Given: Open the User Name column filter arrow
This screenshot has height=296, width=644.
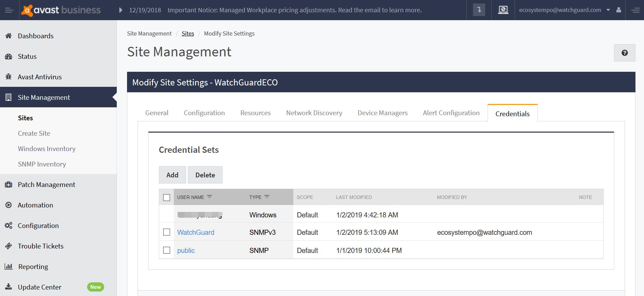Looking at the screenshot, I should (210, 197).
